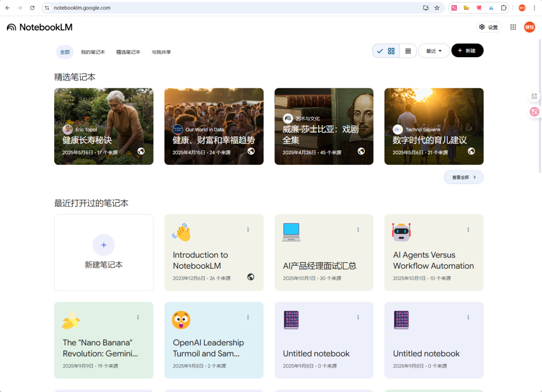This screenshot has width=542, height=392.
Task: Open the Google apps grid icon
Action: pyautogui.click(x=513, y=27)
